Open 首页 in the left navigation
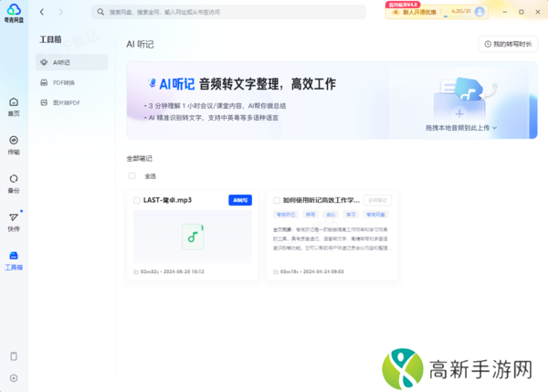 pyautogui.click(x=14, y=107)
